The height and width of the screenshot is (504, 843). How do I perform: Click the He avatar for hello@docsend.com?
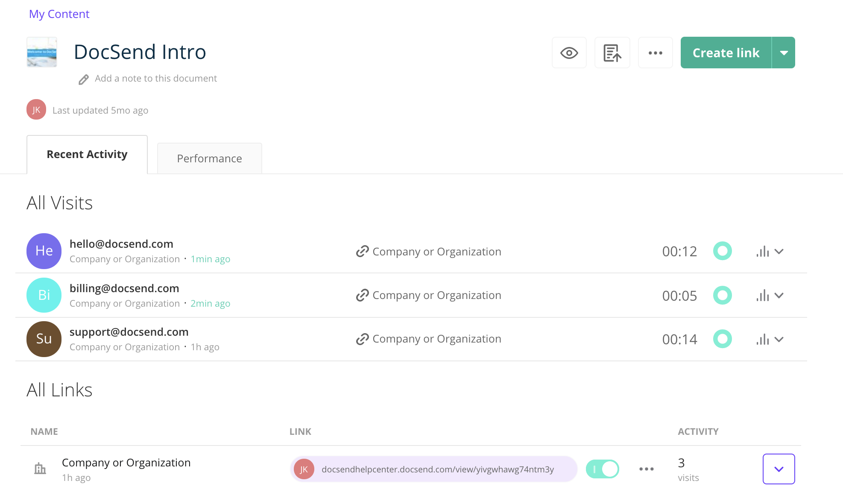pyautogui.click(x=44, y=251)
